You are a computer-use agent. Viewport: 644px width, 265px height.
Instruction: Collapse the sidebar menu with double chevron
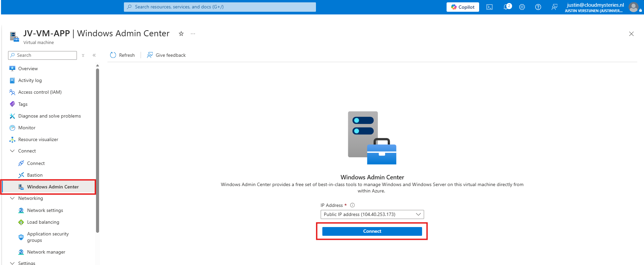[x=94, y=55]
